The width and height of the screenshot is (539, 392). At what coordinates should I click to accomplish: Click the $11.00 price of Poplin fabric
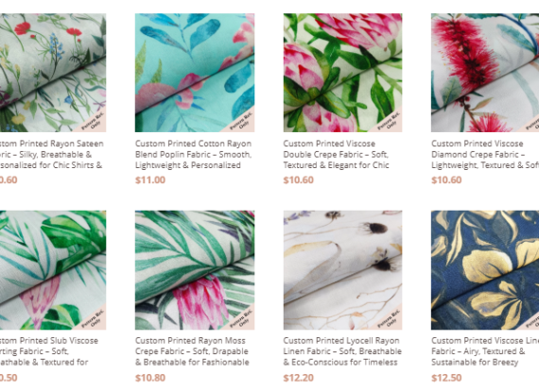coord(150,179)
